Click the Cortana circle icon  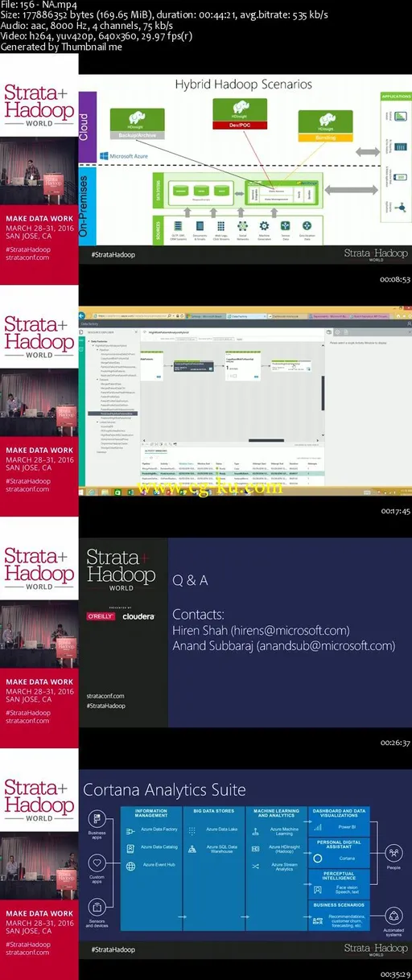tap(319, 859)
